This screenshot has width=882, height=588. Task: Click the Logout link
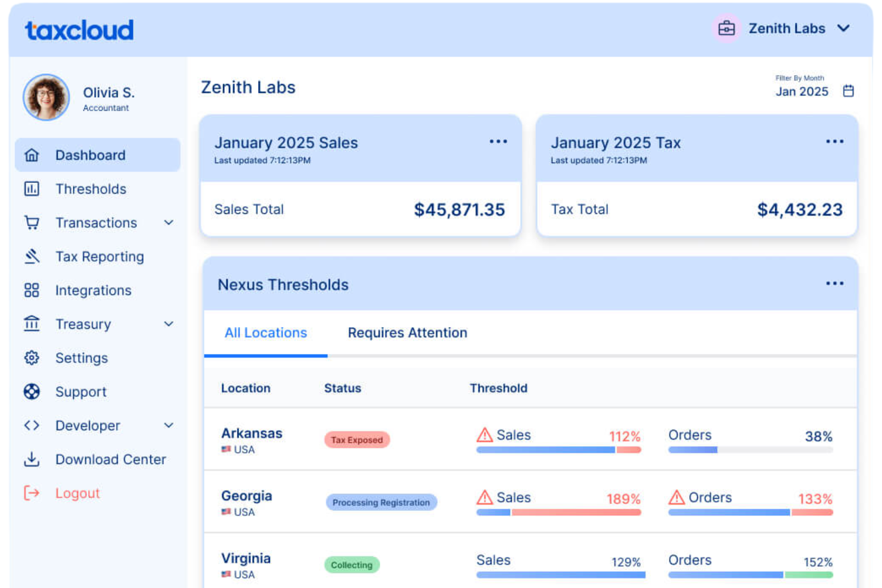pos(77,493)
